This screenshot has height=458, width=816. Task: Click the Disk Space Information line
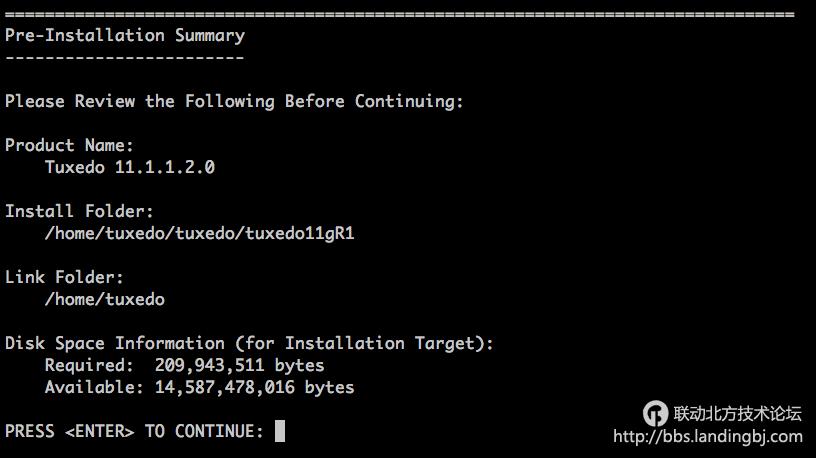tap(249, 343)
